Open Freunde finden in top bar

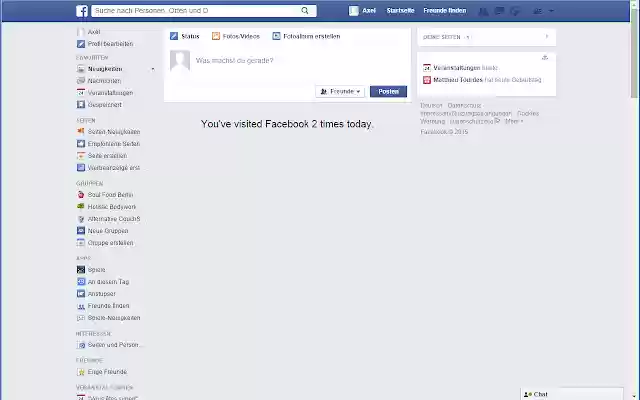coord(444,11)
